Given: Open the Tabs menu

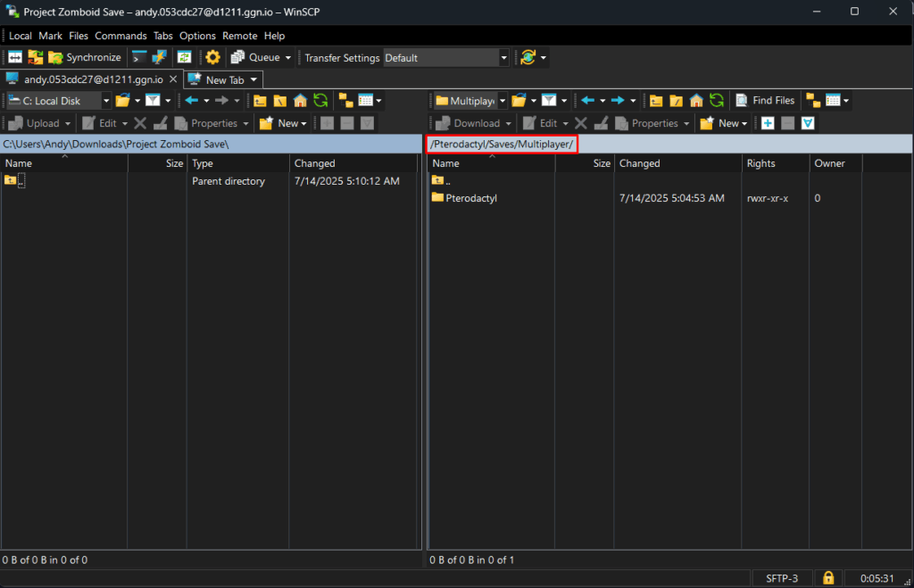Looking at the screenshot, I should pos(163,36).
